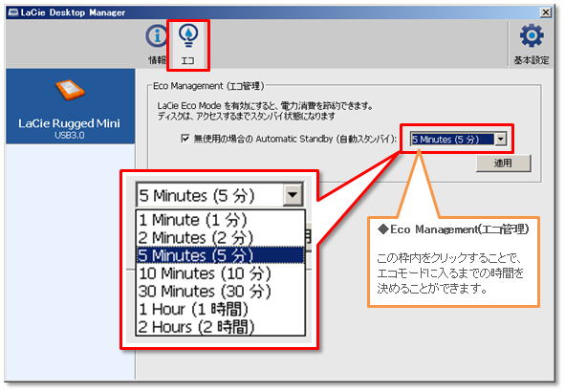Select highlighted 5 Minutes (5 分) entry
Viewport: 565px width, 392px height.
tap(220, 255)
